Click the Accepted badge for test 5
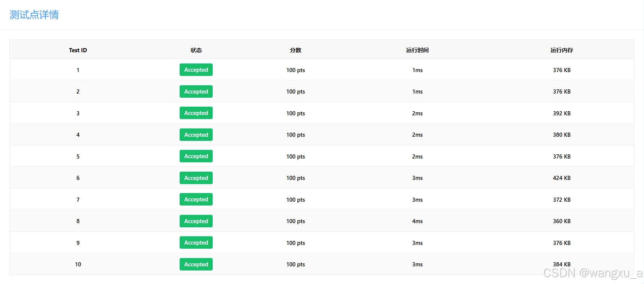 (x=196, y=156)
